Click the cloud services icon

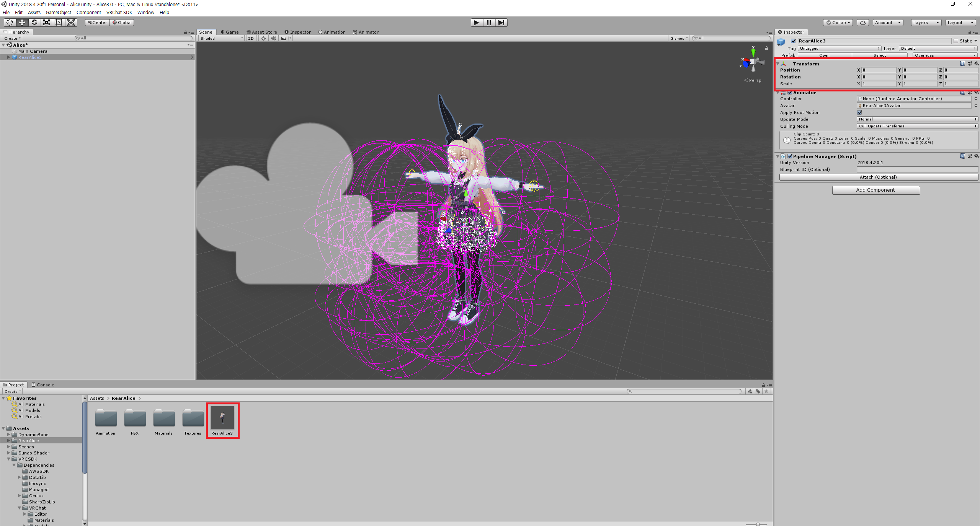[x=862, y=23]
